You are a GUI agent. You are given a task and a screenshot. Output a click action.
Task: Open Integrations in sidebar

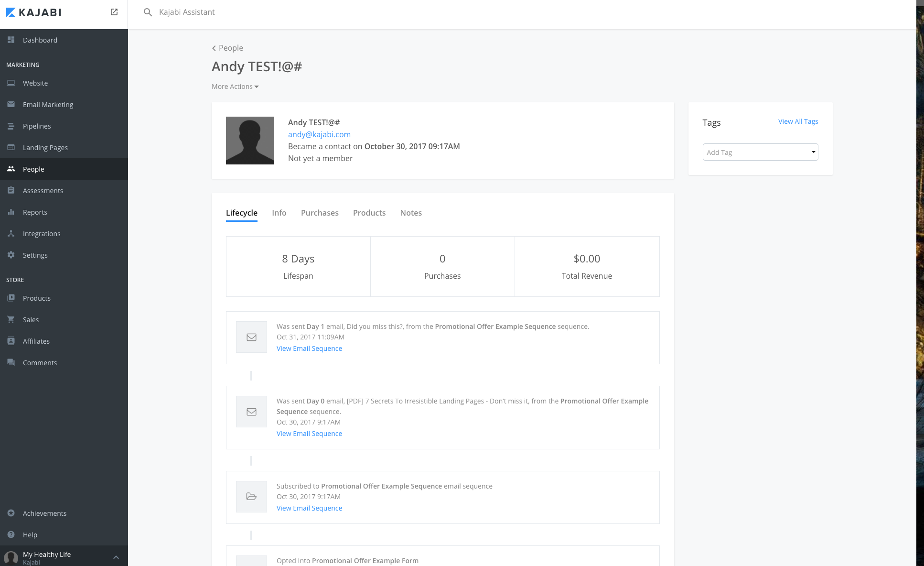coord(64,234)
